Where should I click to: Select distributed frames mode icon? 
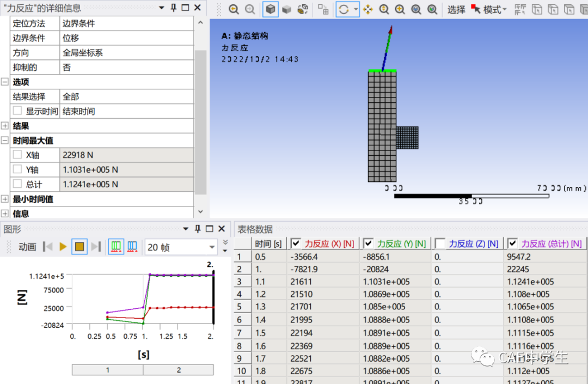tap(116, 247)
